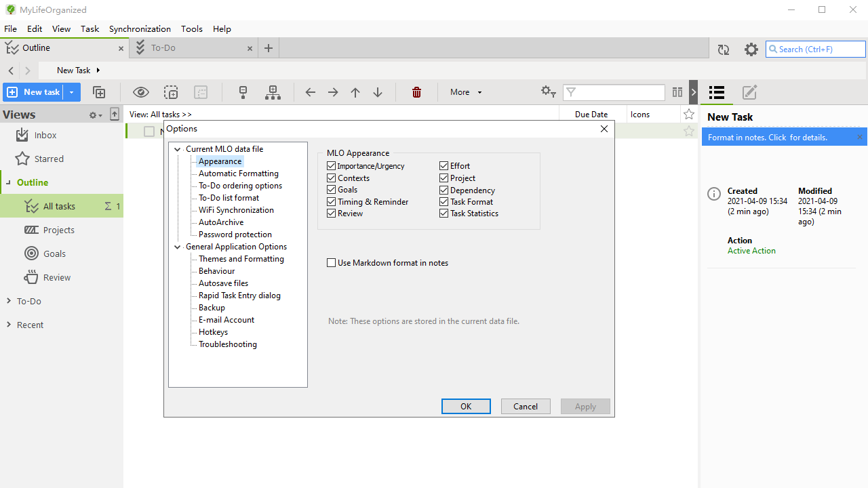Click the eye icon in toolbar
Image resolution: width=868 pixels, height=488 pixels.
tap(140, 92)
